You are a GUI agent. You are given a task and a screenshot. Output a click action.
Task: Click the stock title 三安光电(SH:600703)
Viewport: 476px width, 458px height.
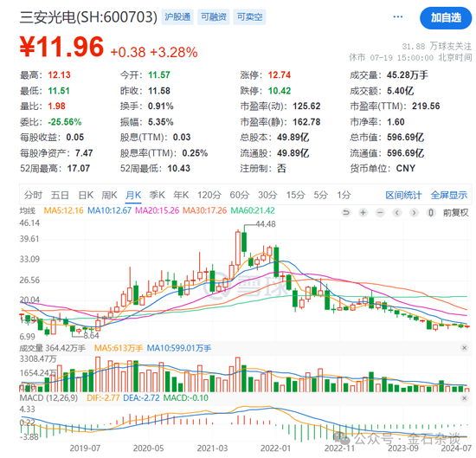click(x=88, y=17)
